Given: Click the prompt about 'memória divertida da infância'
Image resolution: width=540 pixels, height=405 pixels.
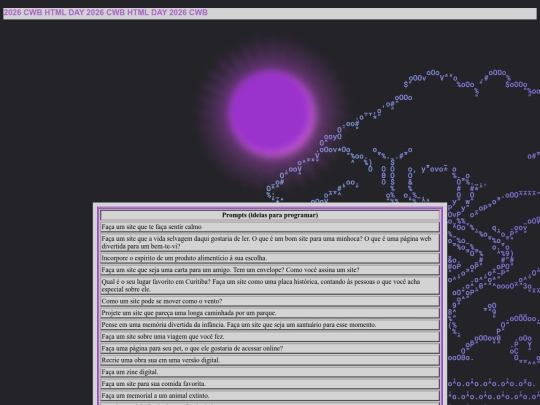Looking at the screenshot, I should [270, 325].
